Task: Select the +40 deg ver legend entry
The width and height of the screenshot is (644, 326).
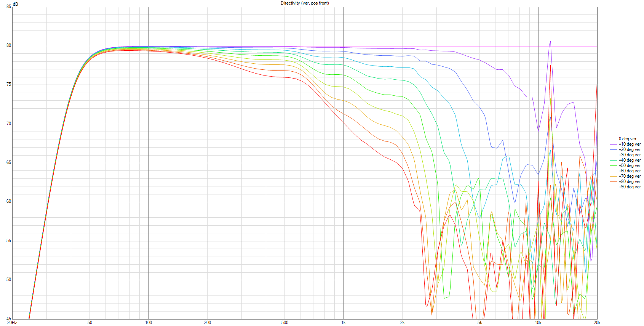Action: (625, 161)
